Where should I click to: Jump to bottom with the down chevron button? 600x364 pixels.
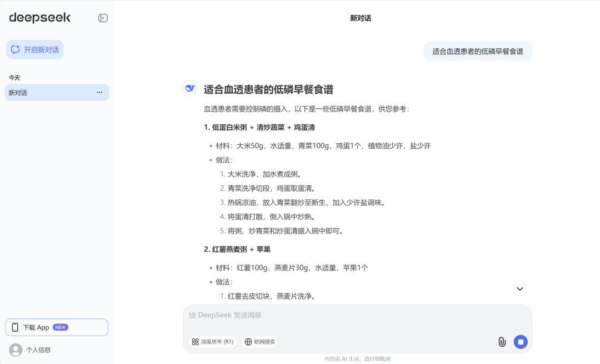pyautogui.click(x=519, y=289)
